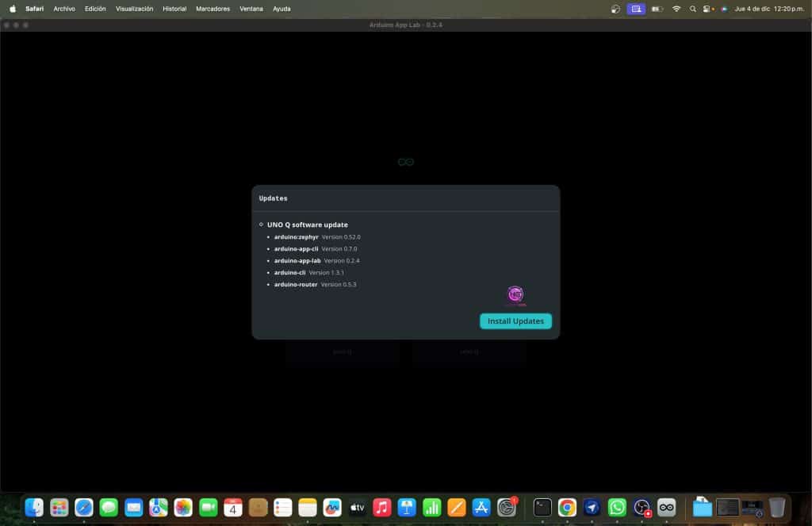Viewport: 812px width, 526px height.
Task: Select the arduino:zephyr Version 0.52.0 entry
Action: click(317, 237)
